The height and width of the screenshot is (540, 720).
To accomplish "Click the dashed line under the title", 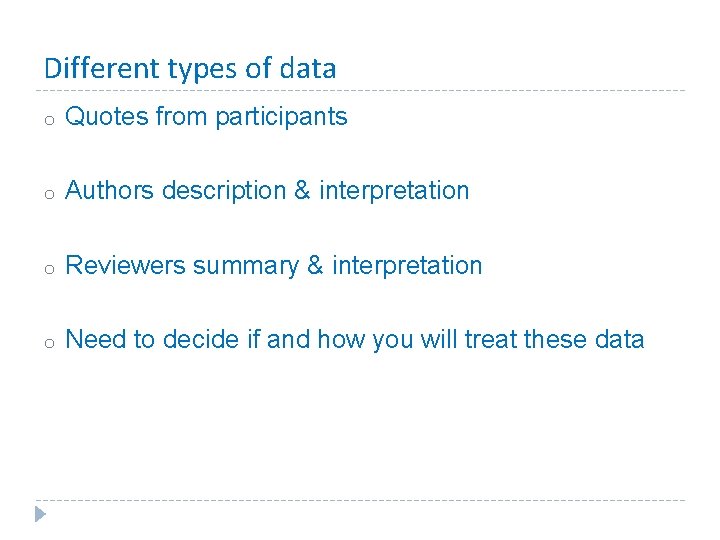I will tap(360, 90).
